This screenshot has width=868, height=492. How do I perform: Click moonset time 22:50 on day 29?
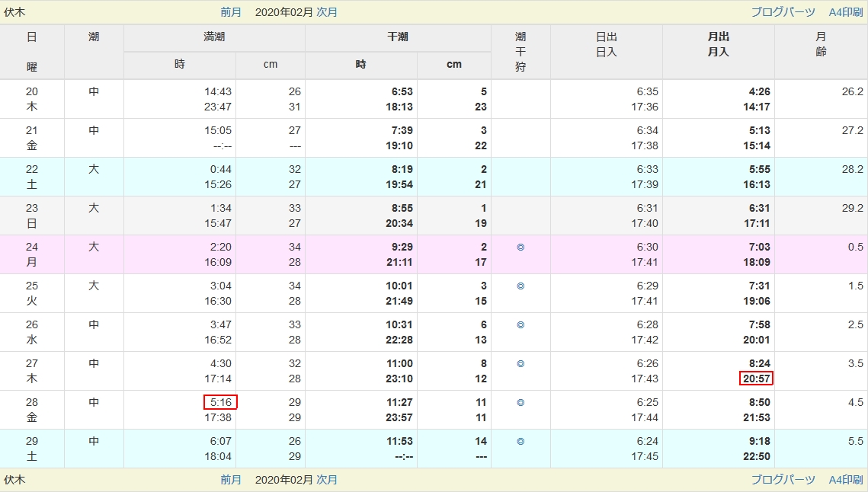point(757,456)
